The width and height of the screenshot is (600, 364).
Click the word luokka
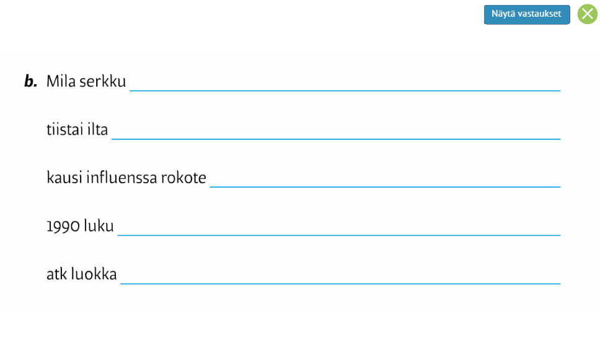coord(93,274)
